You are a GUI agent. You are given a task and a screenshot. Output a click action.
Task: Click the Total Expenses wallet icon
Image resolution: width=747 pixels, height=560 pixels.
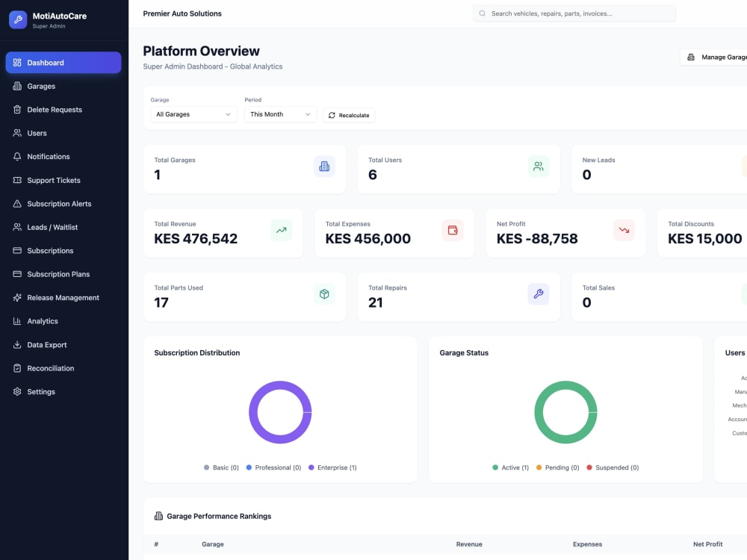tap(453, 230)
